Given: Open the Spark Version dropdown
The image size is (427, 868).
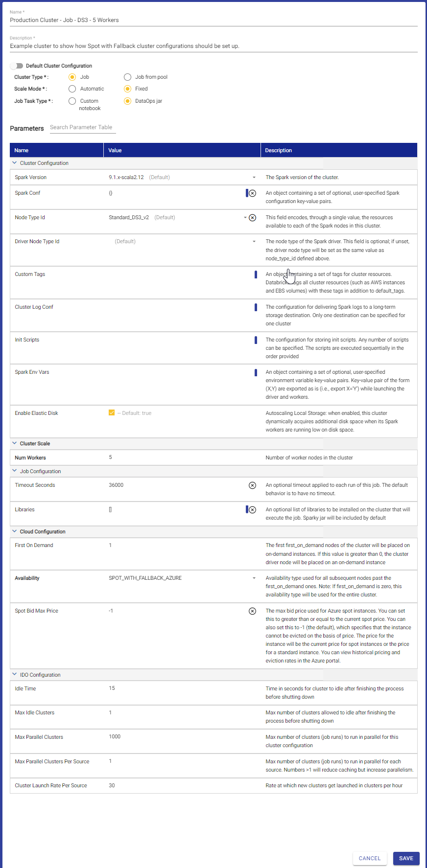Looking at the screenshot, I should click(254, 177).
